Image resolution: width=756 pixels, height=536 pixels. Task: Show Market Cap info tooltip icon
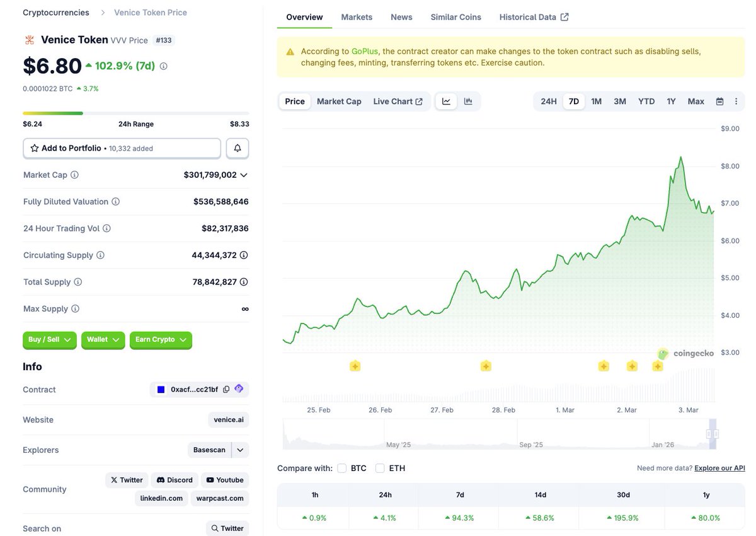[74, 175]
